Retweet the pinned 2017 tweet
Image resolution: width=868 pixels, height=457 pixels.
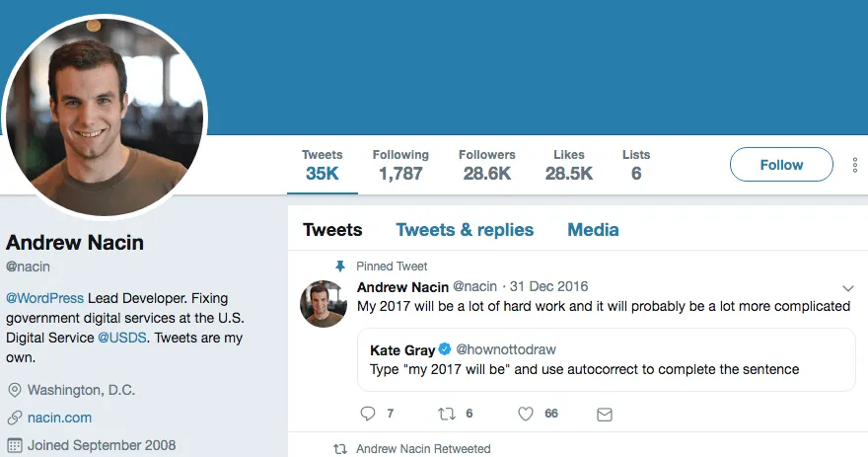point(447,414)
